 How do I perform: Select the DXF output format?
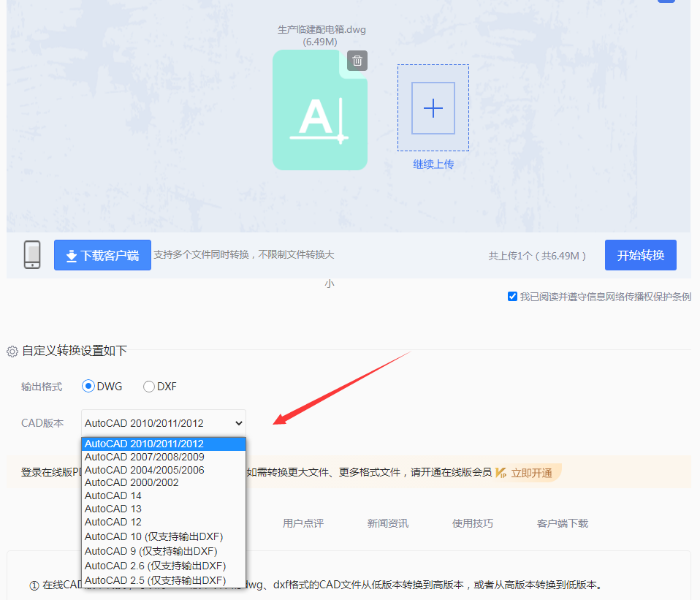pos(148,386)
